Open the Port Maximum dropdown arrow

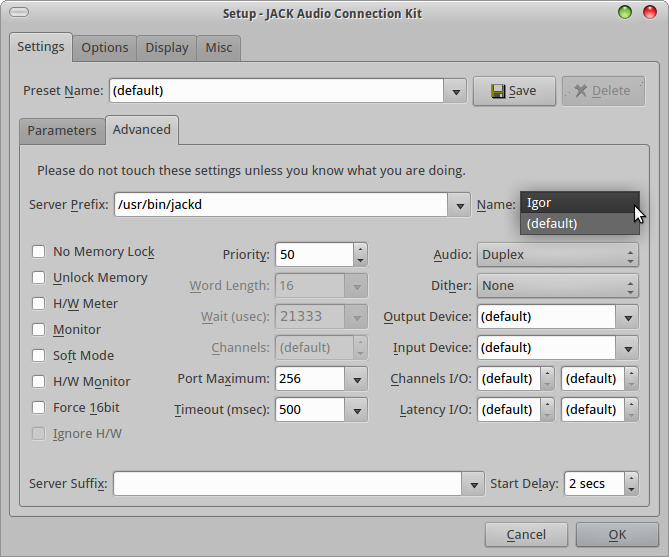click(x=357, y=379)
